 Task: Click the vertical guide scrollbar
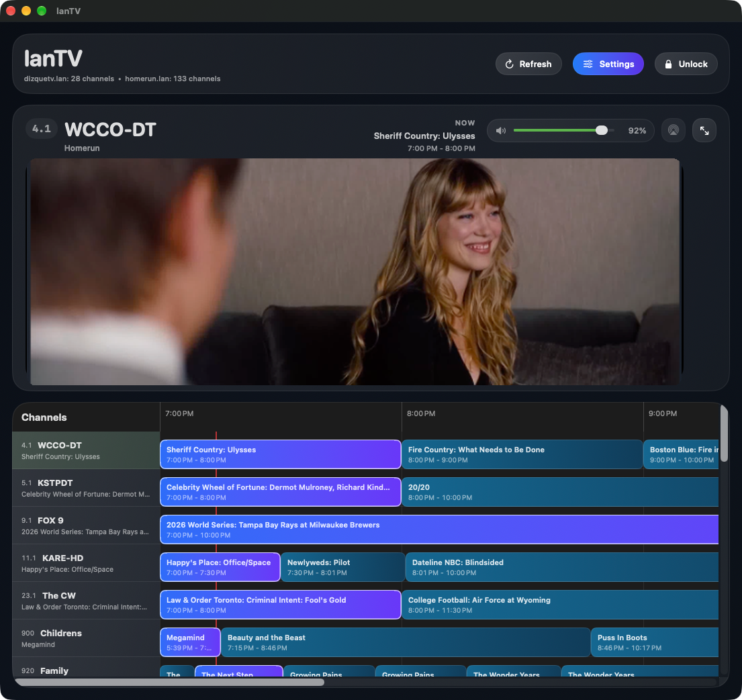(724, 434)
